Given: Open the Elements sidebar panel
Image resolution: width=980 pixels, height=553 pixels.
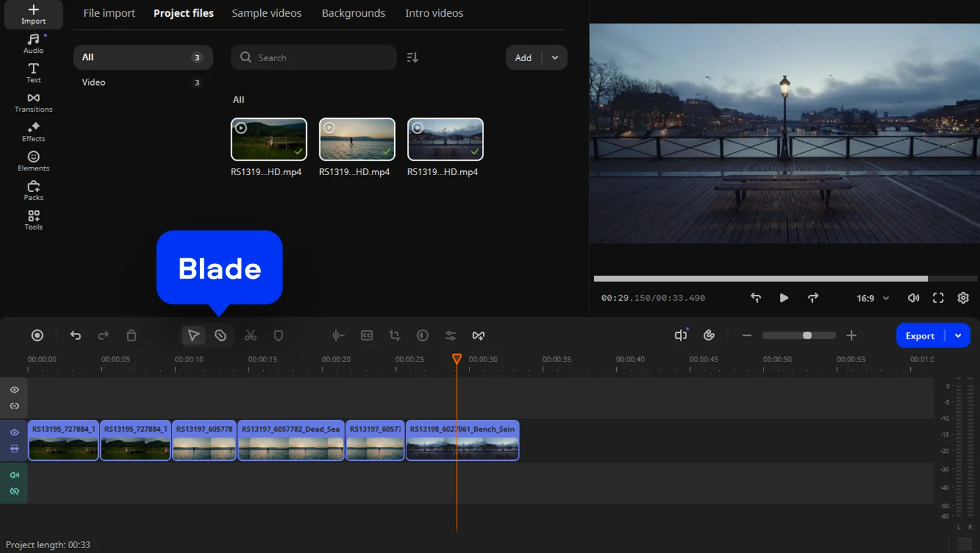Looking at the screenshot, I should (33, 161).
